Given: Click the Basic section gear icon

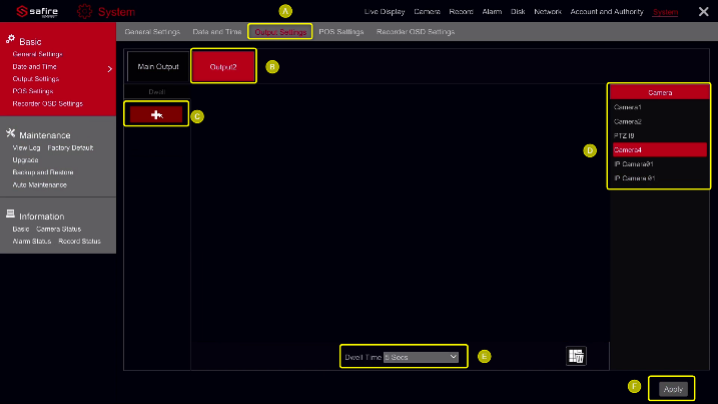Looking at the screenshot, I should (x=10, y=40).
